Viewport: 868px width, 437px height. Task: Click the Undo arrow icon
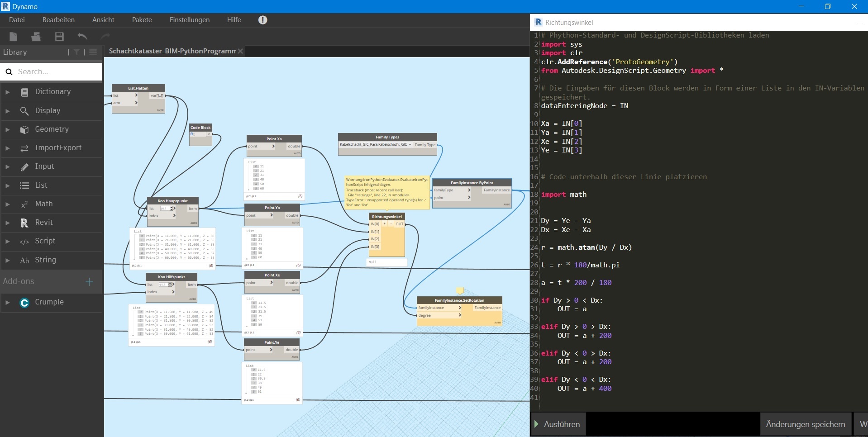(x=82, y=37)
